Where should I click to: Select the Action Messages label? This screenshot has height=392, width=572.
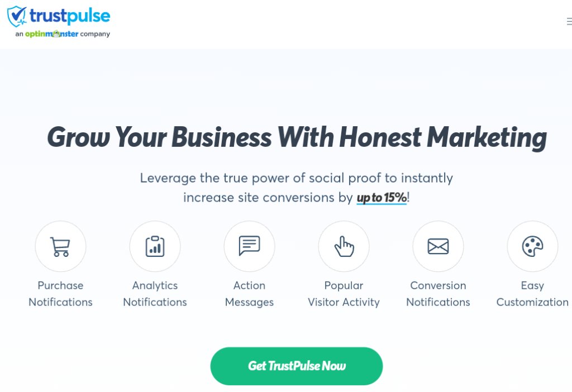point(249,294)
